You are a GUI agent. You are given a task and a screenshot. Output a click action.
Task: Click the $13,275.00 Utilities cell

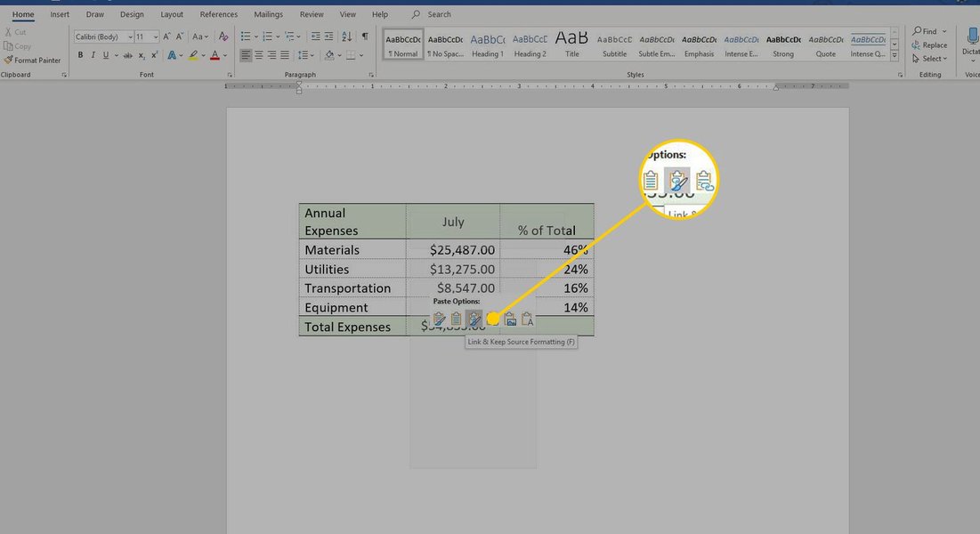click(453, 269)
